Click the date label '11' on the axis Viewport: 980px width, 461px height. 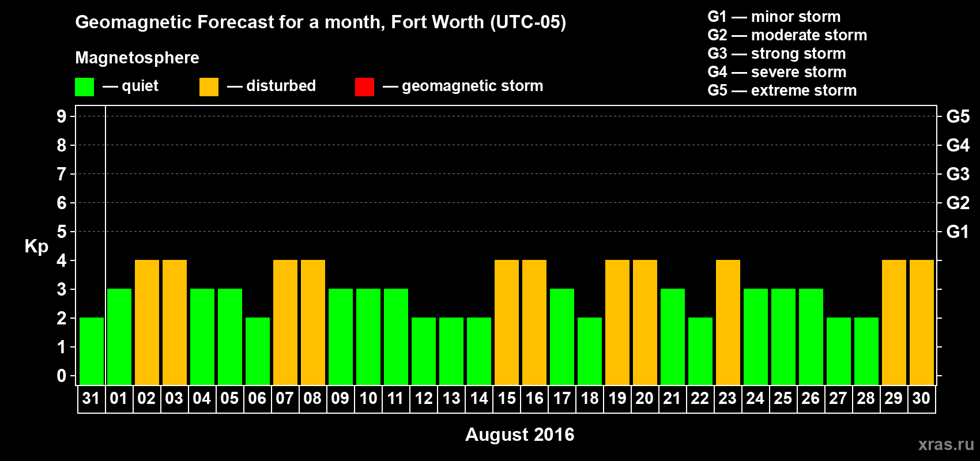[x=395, y=398]
